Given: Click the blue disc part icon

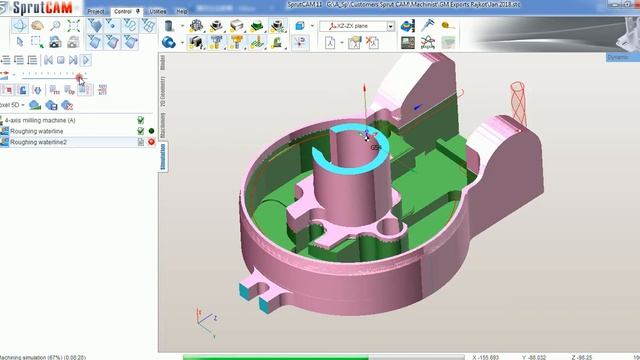Looking at the screenshot, I should pos(169,42).
